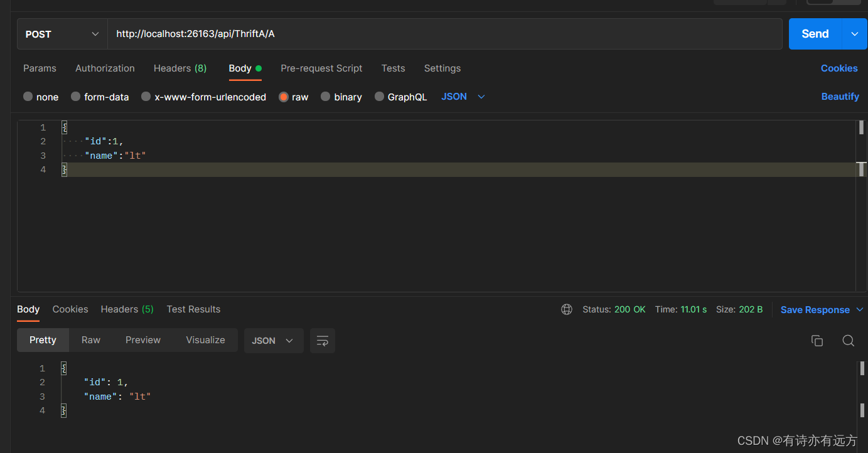This screenshot has height=453, width=868.
Task: Select the raw body radio button
Action: [284, 97]
